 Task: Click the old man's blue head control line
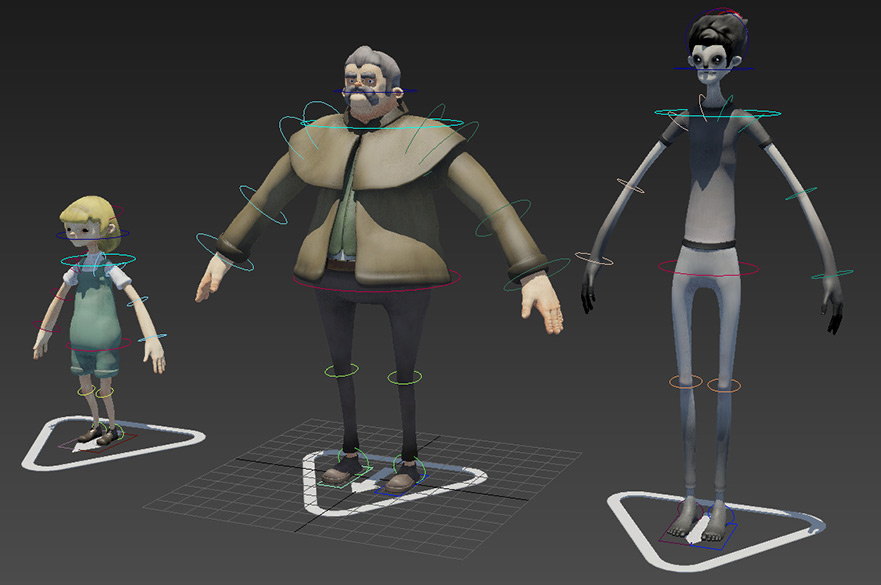[x=375, y=91]
